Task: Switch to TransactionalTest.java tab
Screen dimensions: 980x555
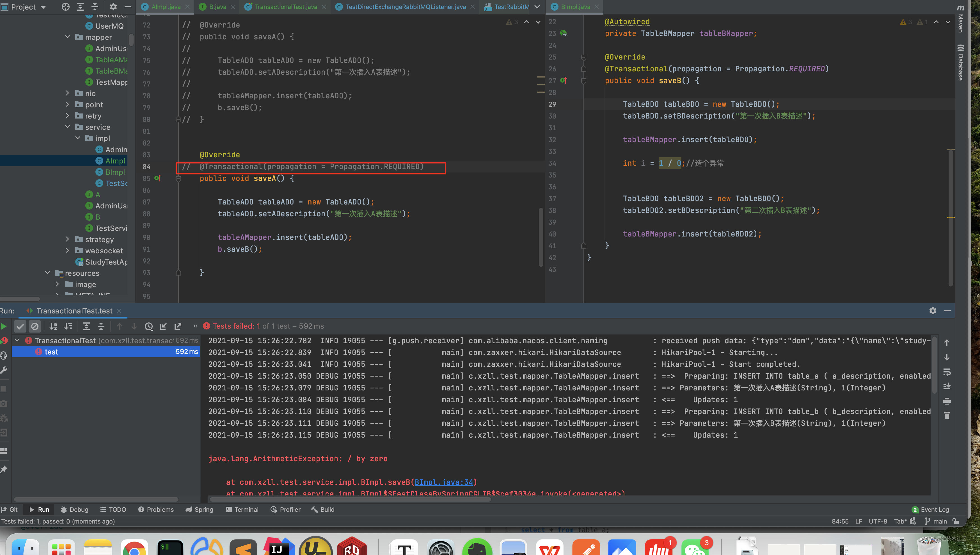Action: [x=285, y=7]
